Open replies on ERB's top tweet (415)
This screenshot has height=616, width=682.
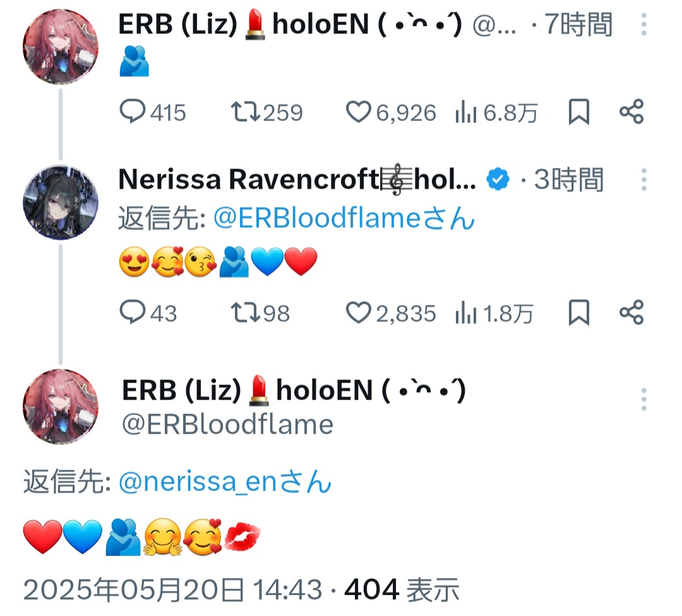(153, 112)
